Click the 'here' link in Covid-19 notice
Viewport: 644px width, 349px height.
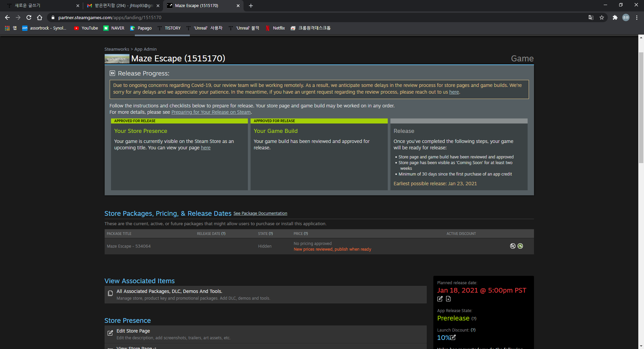tap(454, 92)
